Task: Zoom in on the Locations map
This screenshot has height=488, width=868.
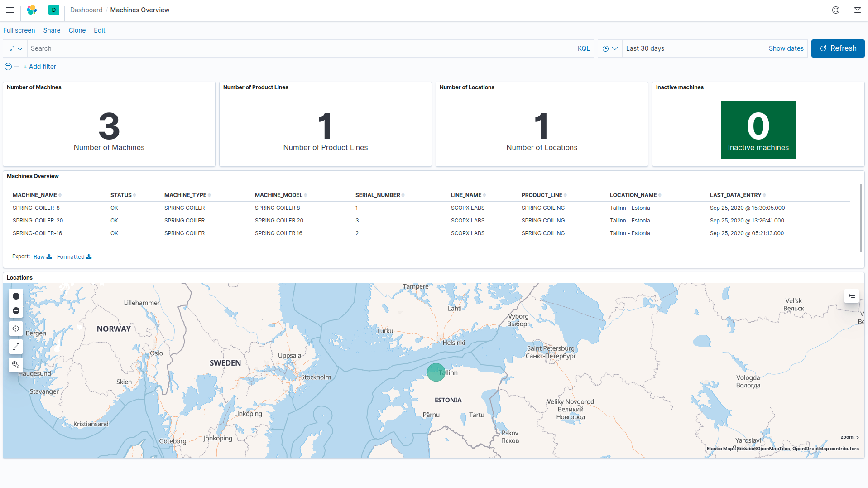Action: pyautogui.click(x=16, y=296)
